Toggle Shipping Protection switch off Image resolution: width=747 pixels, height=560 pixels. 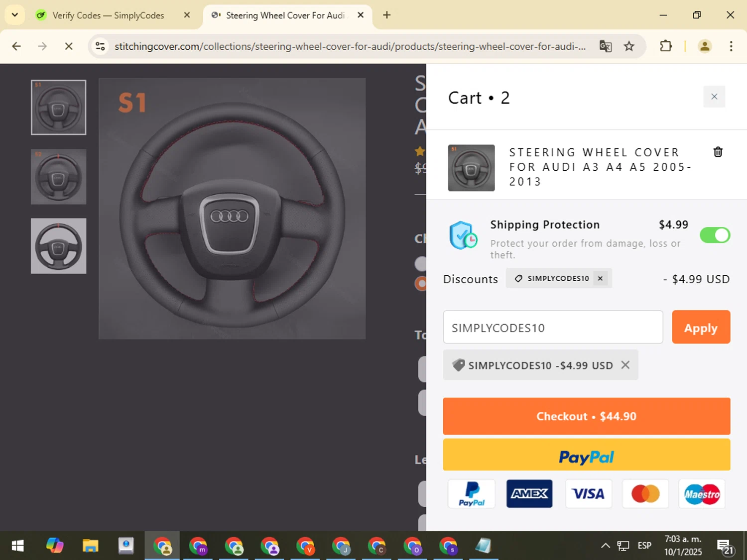coord(715,235)
